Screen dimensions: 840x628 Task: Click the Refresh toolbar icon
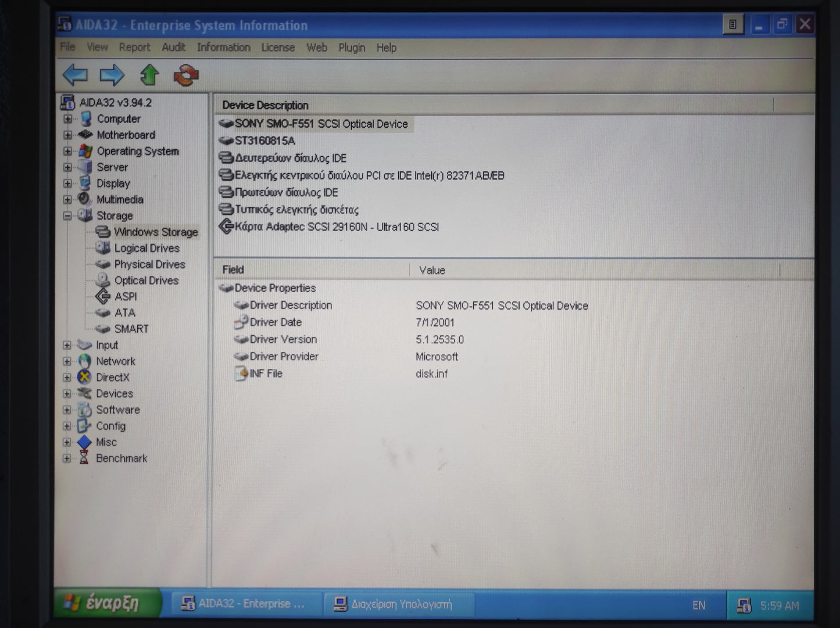[185, 75]
